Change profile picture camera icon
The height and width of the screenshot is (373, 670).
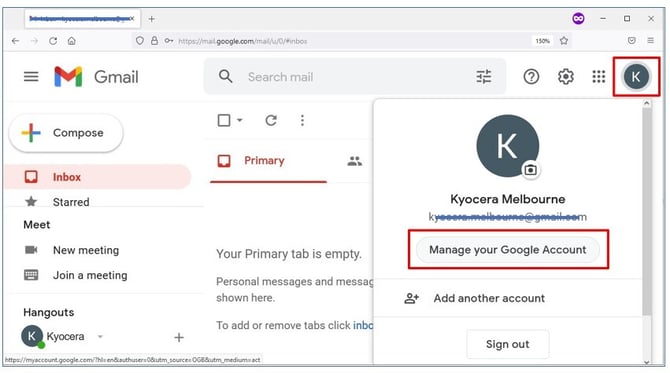pos(531,170)
